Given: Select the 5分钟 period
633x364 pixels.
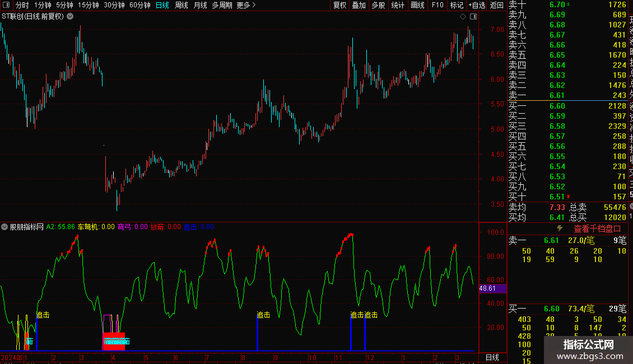Looking at the screenshot, I should tap(64, 5).
